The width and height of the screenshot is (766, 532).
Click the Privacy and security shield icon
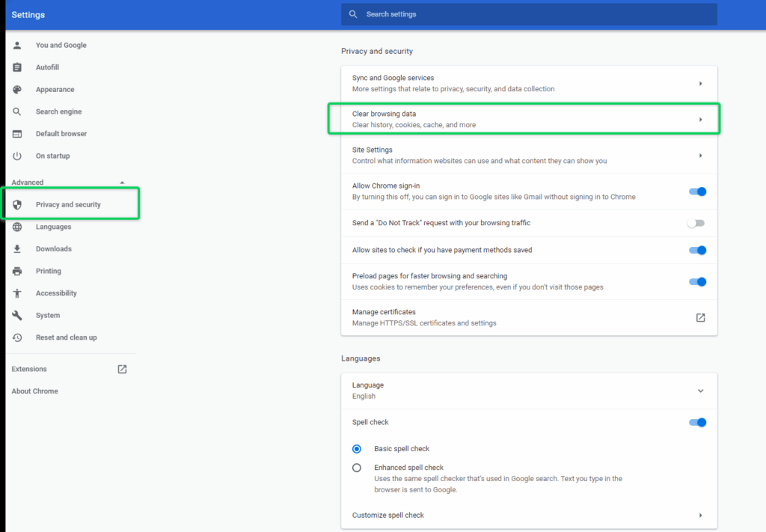click(17, 205)
